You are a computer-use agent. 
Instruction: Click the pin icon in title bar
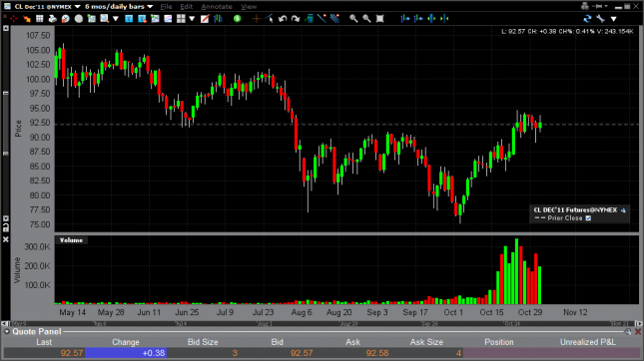598,6
